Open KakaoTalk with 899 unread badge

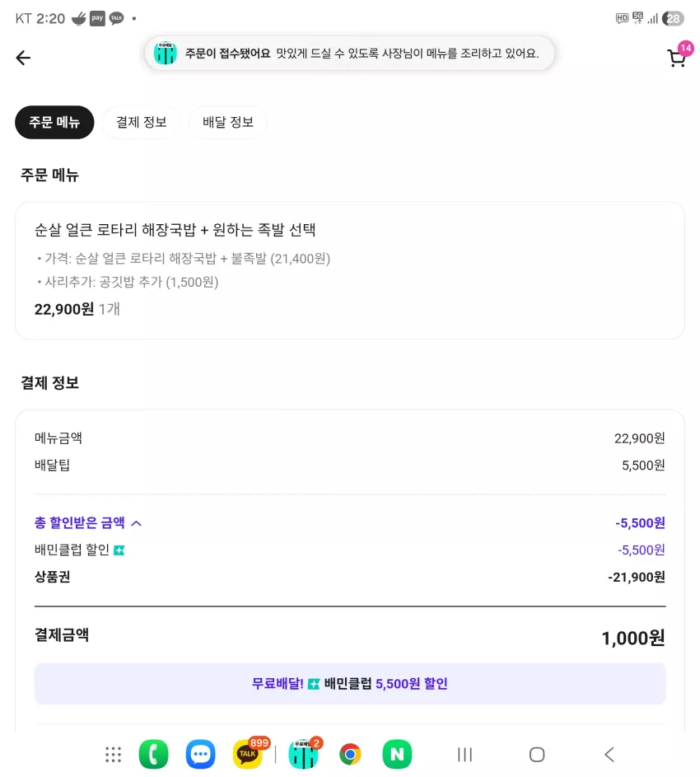point(248,753)
